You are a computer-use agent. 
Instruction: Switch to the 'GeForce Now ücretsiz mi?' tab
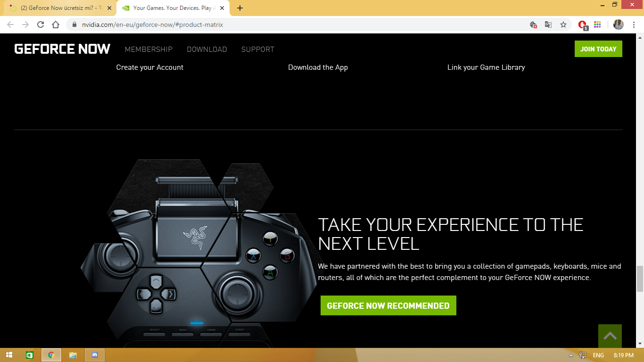click(60, 8)
